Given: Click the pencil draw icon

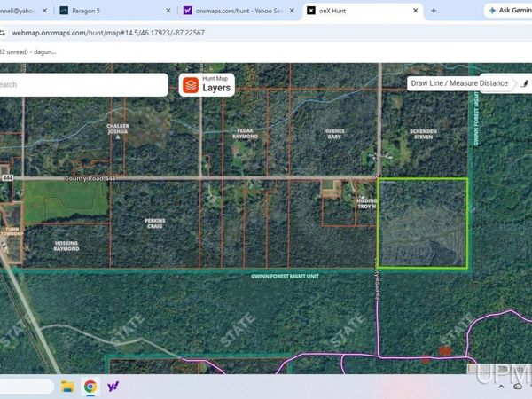Looking at the screenshot, I should pyautogui.click(x=525, y=83).
